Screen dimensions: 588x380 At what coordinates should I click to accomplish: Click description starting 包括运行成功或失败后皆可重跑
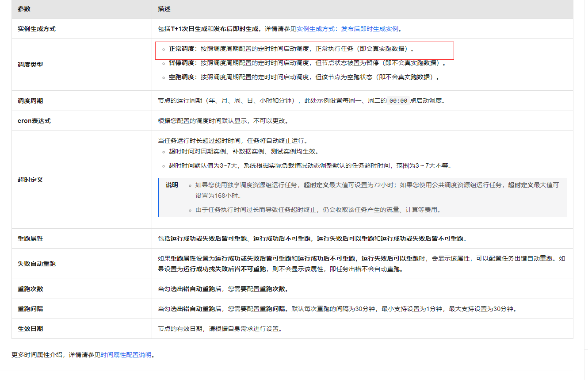click(x=312, y=238)
